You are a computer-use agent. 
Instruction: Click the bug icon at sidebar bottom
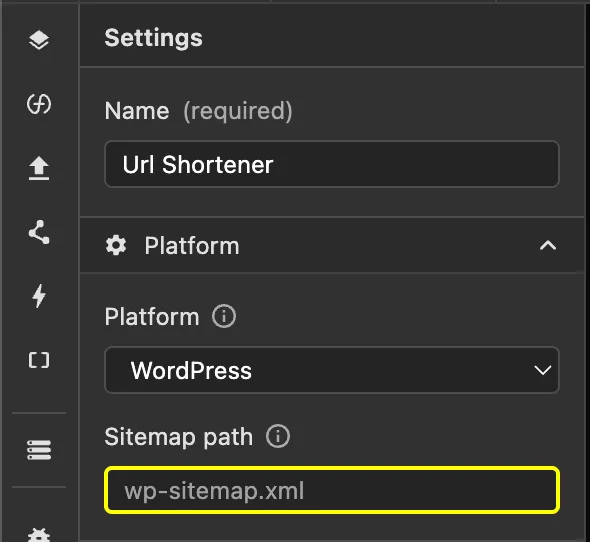[39, 535]
